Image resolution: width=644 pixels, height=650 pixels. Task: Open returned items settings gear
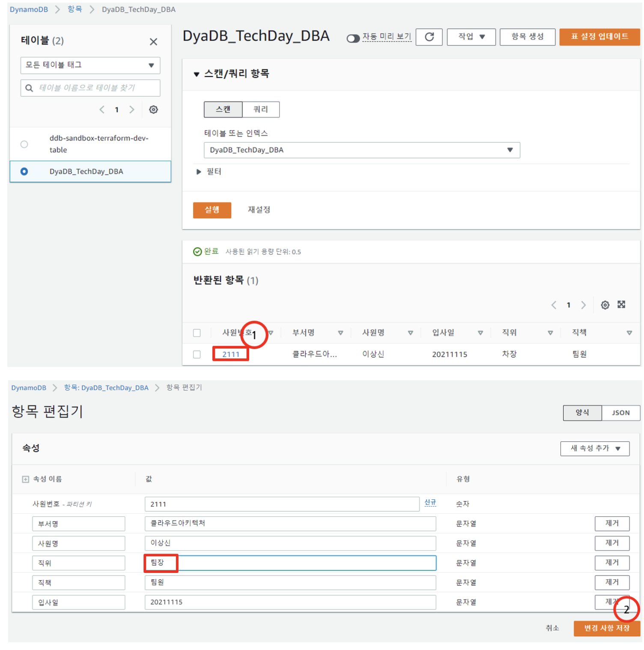[x=605, y=305]
